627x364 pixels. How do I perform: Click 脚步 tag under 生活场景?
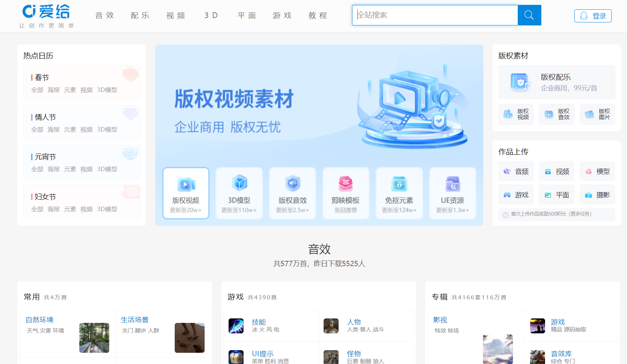[141, 330]
